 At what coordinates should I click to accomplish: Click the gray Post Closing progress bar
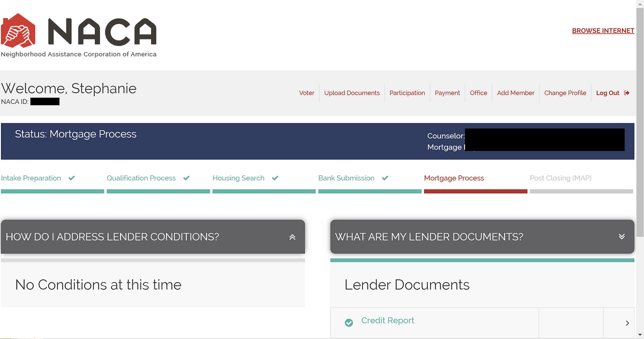point(581,191)
